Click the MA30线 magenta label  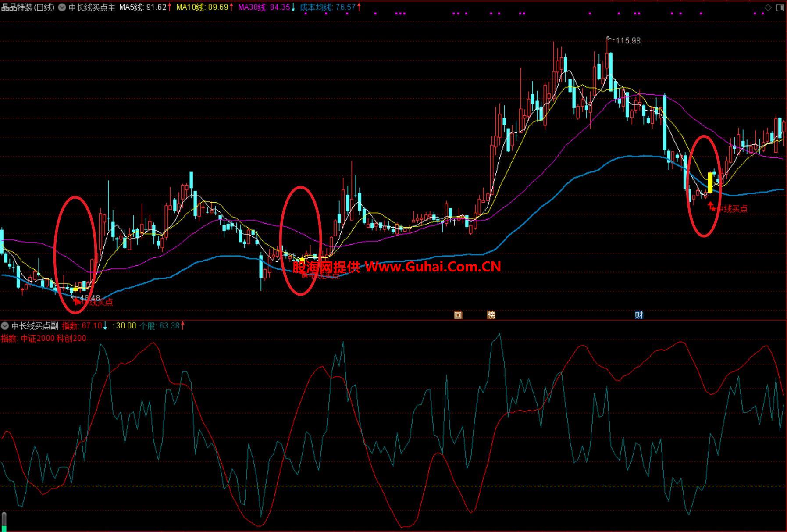[264, 7]
